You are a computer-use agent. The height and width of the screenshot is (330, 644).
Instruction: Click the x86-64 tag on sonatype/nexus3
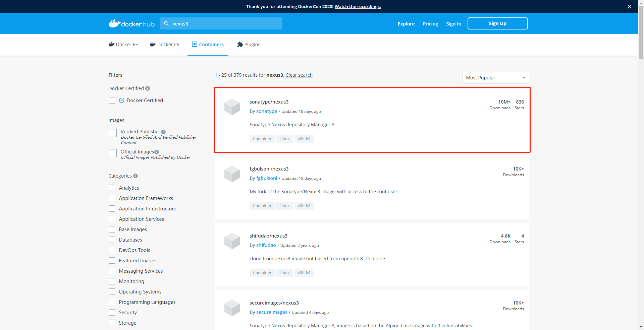coord(304,139)
